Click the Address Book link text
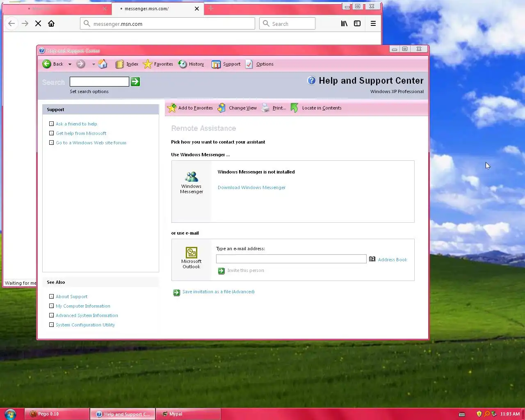 tap(393, 260)
